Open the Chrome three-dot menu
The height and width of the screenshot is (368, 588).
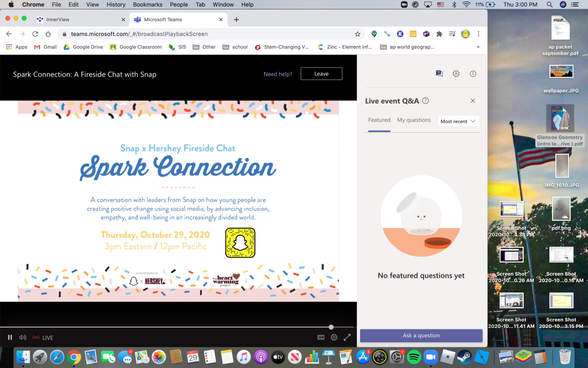tap(479, 34)
